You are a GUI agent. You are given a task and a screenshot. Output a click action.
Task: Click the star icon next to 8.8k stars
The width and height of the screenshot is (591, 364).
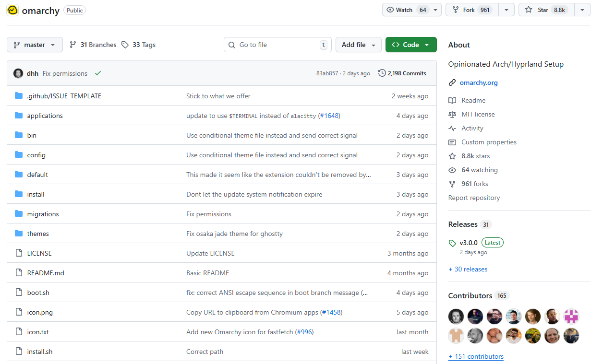[452, 156]
